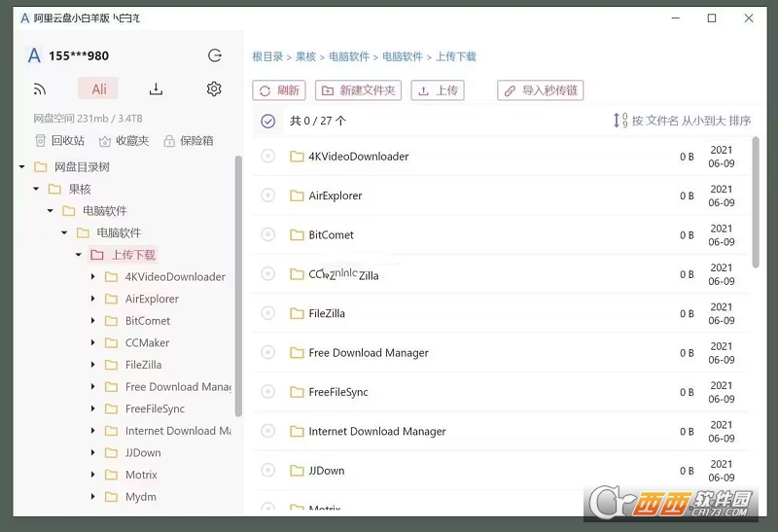
Task: Open the FileZilla folder icon in list
Action: click(297, 313)
